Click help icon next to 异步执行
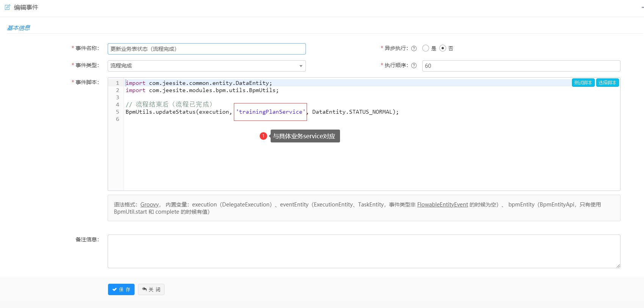The height and width of the screenshot is (308, 644). 414,48
